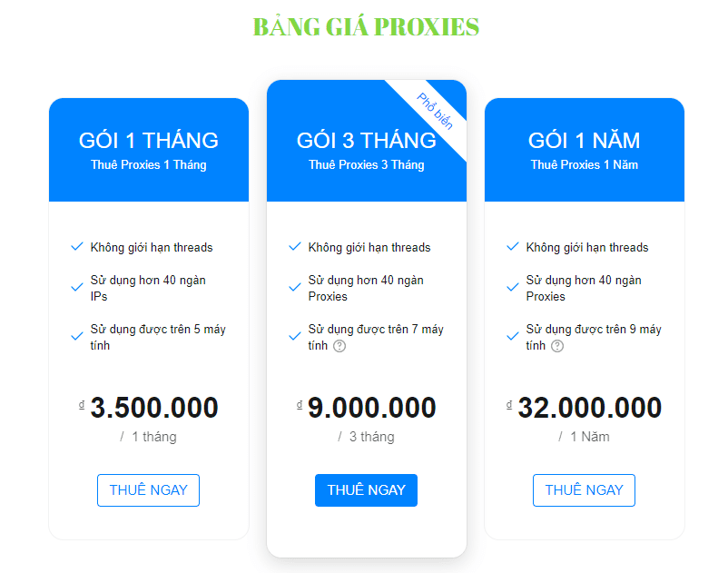Click the 32.000.000 price

tap(590, 408)
